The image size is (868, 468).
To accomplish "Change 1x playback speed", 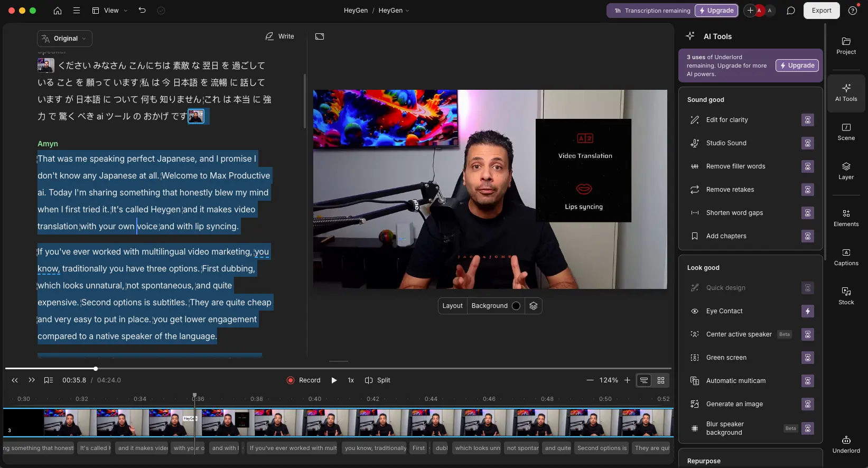I will pos(351,380).
